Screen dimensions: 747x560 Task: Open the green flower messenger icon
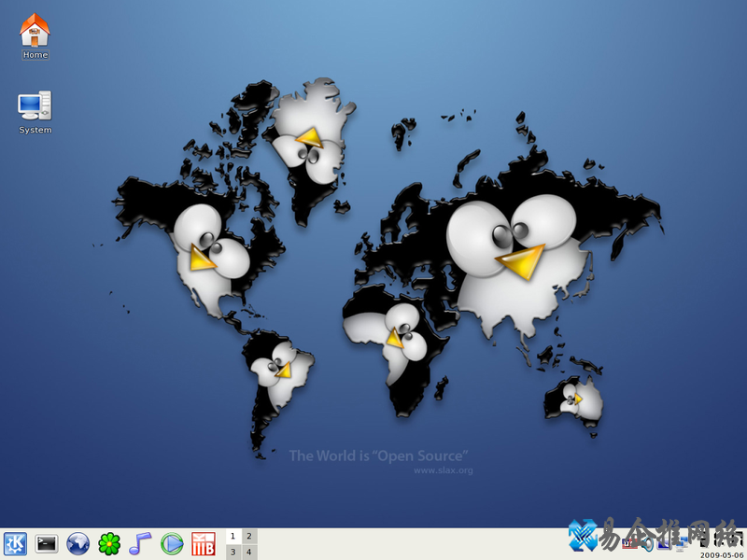point(109,543)
